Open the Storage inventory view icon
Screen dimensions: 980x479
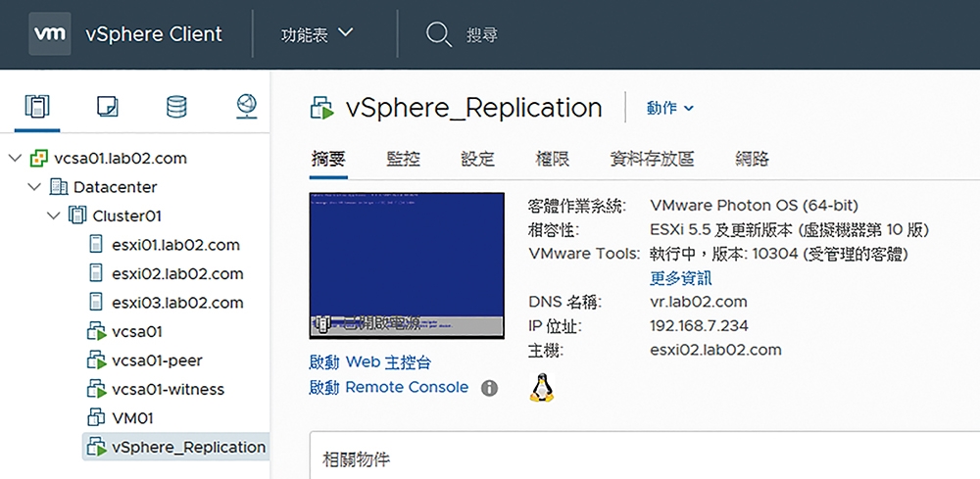click(x=176, y=107)
